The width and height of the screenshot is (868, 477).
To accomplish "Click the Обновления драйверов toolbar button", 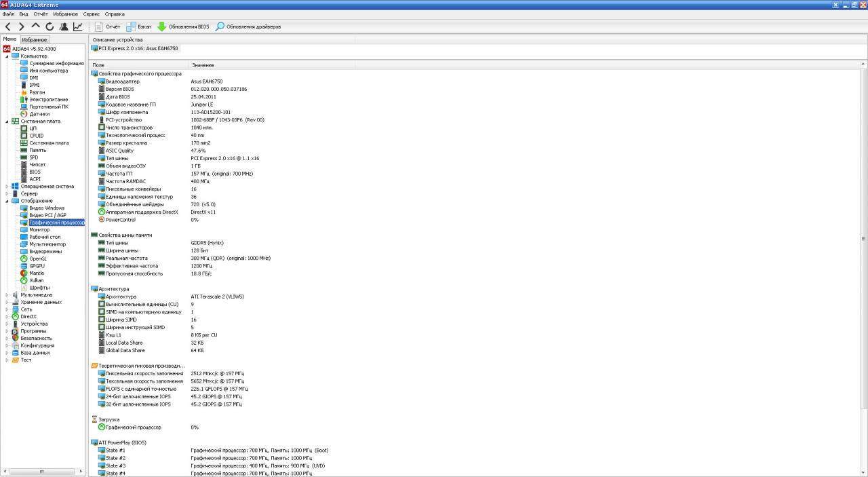I will click(248, 26).
